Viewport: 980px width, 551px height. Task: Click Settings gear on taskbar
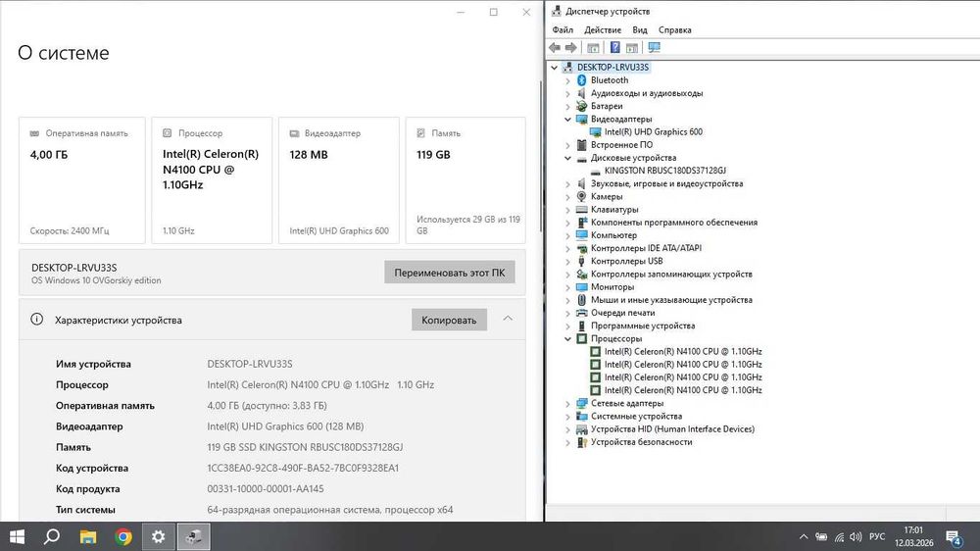pyautogui.click(x=158, y=536)
